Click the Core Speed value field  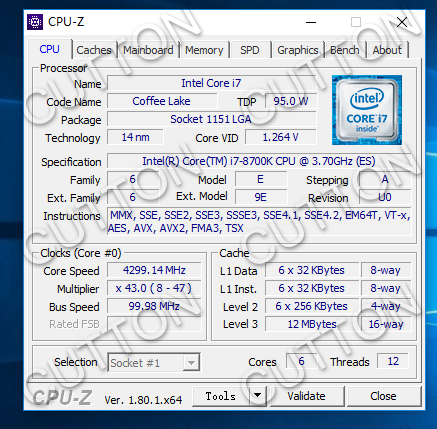pos(154,270)
